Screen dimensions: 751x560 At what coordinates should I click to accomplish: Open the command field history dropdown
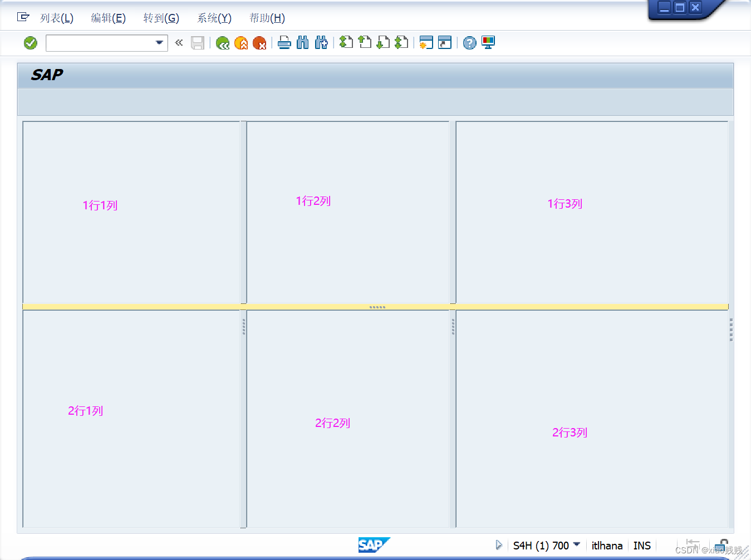point(159,43)
